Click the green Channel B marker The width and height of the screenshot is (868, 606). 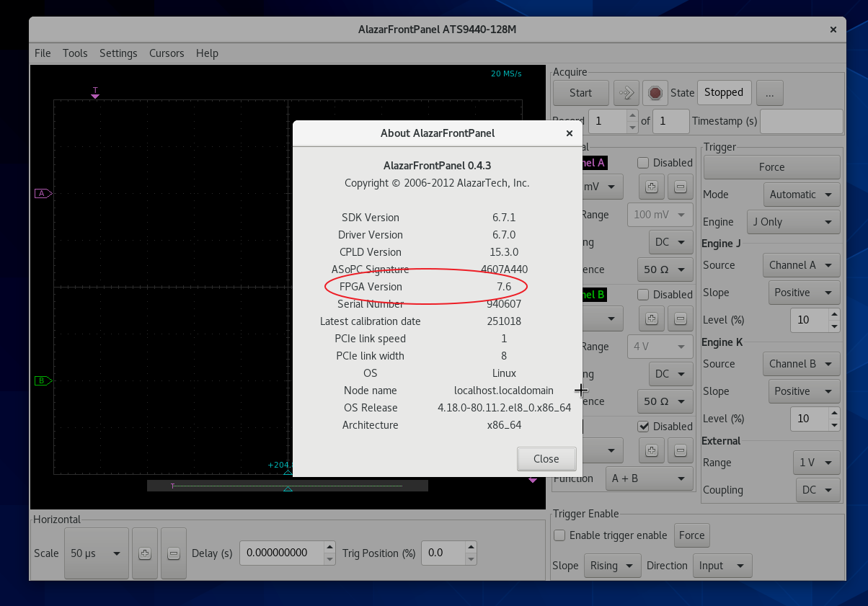[x=43, y=380]
